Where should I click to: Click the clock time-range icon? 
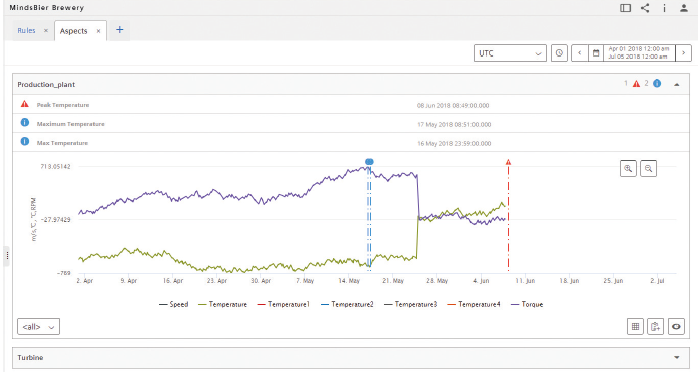click(x=559, y=53)
